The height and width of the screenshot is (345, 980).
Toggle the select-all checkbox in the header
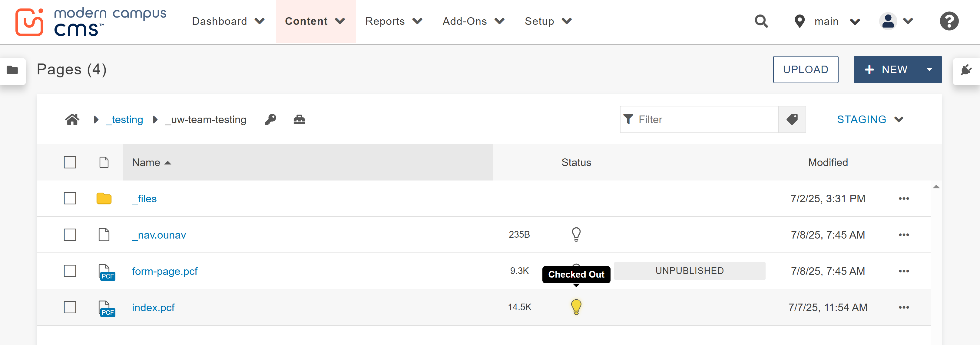tap(70, 162)
